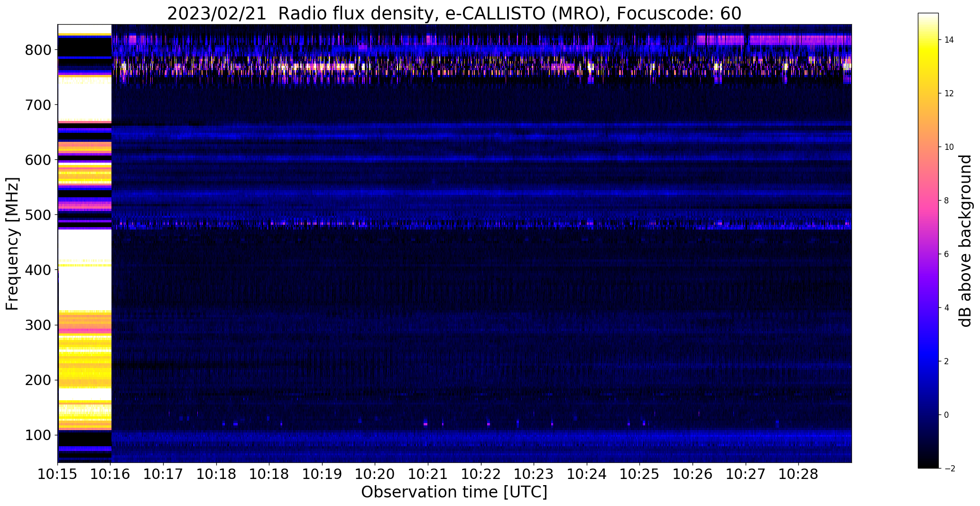980x506 pixels.
Task: Click the colorbar tick label 12
Action: (949, 93)
